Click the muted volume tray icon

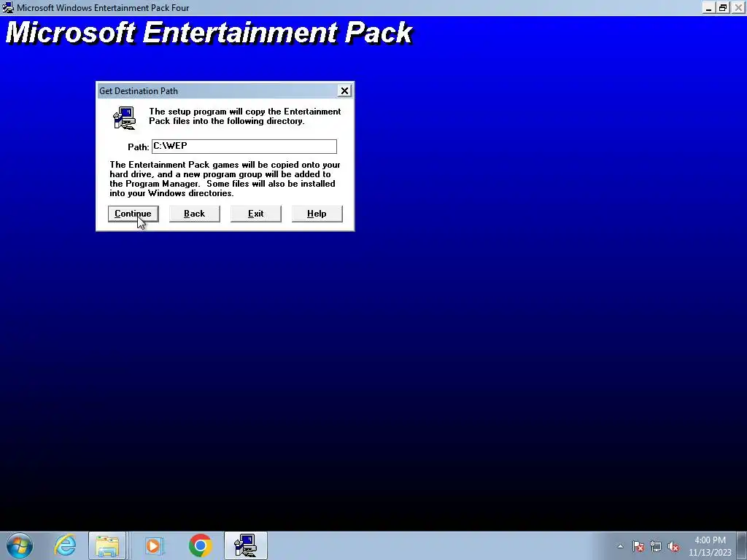coord(673,546)
